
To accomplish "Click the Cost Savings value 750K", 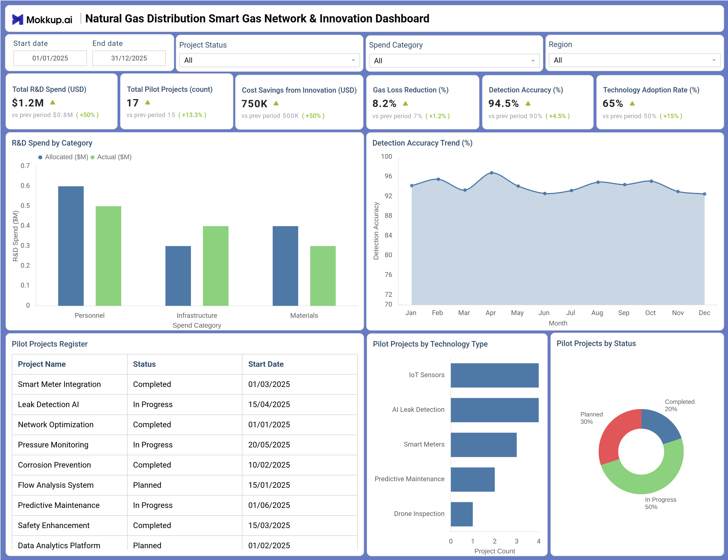I will pyautogui.click(x=254, y=104).
